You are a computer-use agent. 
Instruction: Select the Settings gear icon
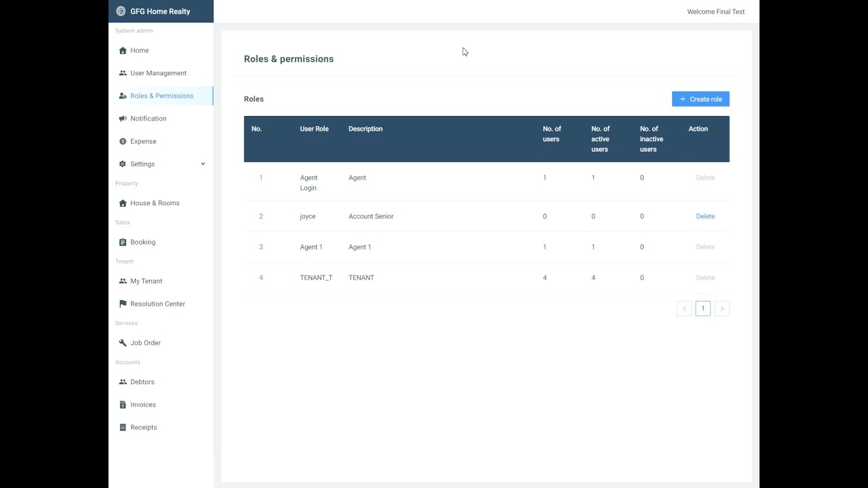[123, 164]
